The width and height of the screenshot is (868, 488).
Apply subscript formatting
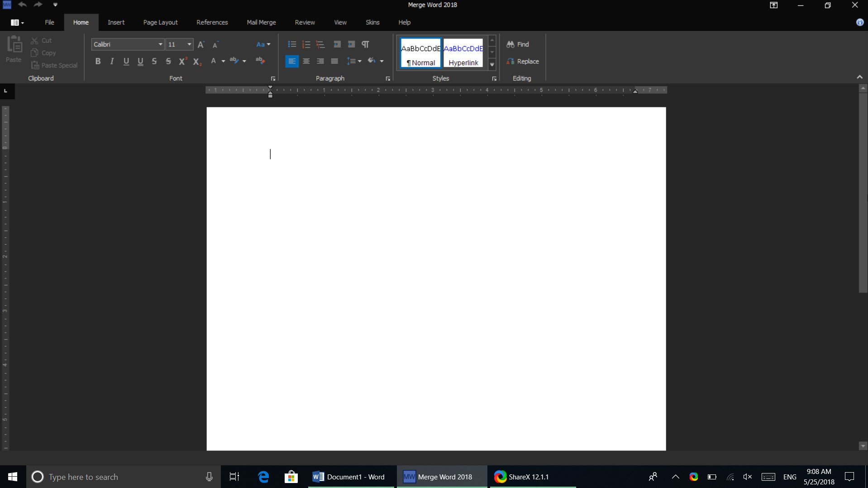197,62
